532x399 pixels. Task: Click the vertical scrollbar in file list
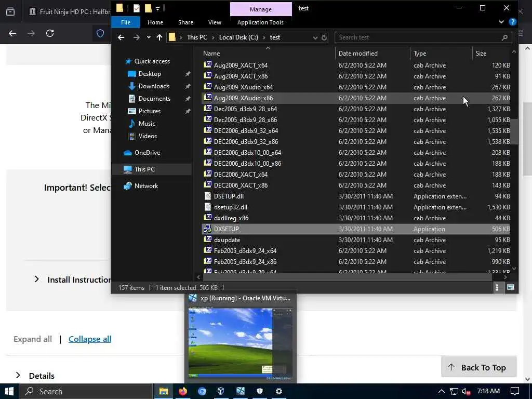click(x=514, y=131)
